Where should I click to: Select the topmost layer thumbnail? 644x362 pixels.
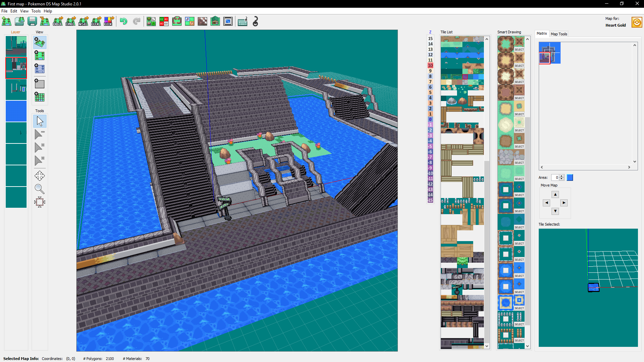pyautogui.click(x=16, y=46)
